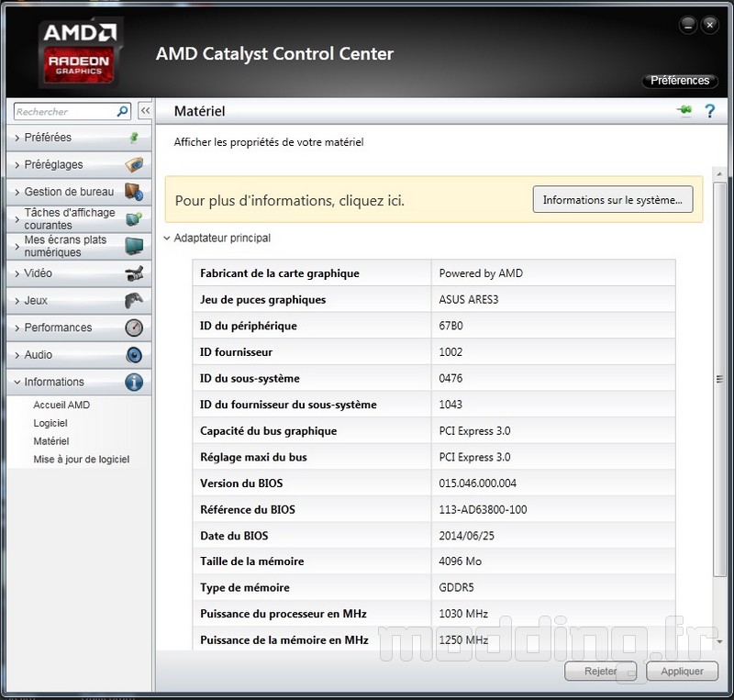Click the vertical scrollbar thumb
The image size is (734, 700).
pos(719,379)
